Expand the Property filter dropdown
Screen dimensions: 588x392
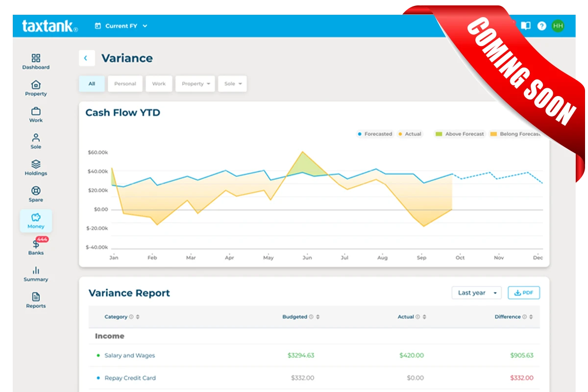[x=195, y=84]
